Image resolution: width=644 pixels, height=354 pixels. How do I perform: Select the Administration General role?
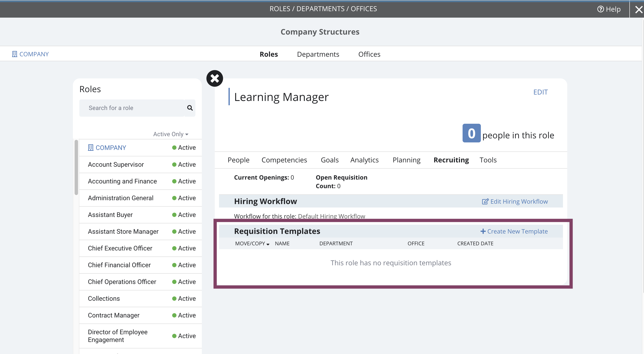140,198
